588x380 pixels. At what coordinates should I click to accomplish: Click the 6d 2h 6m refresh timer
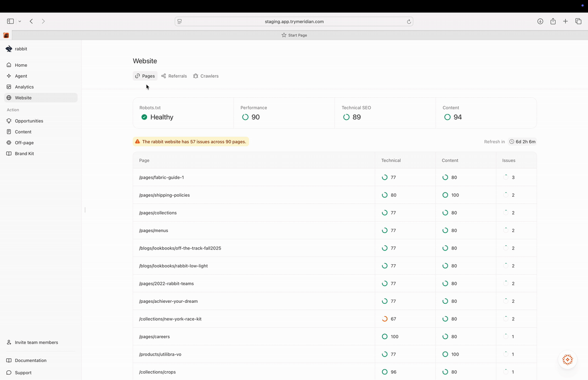coord(523,142)
